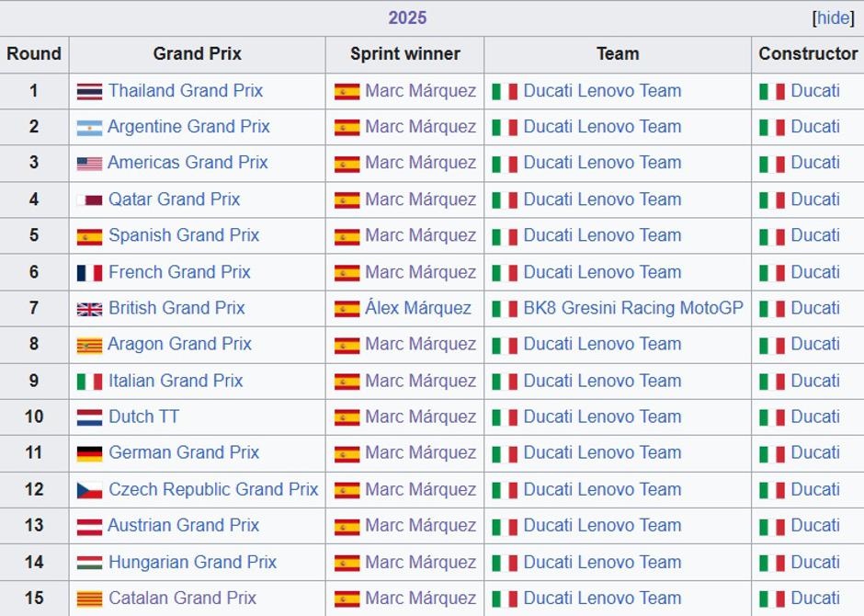Click the Americas Grand Prix flag icon
The image size is (864, 616).
point(89,164)
